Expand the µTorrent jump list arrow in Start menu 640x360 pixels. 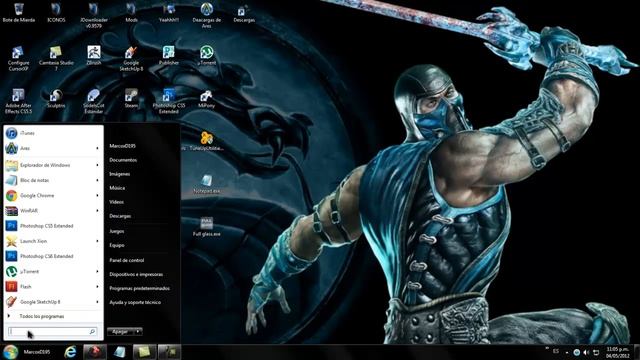98,271
